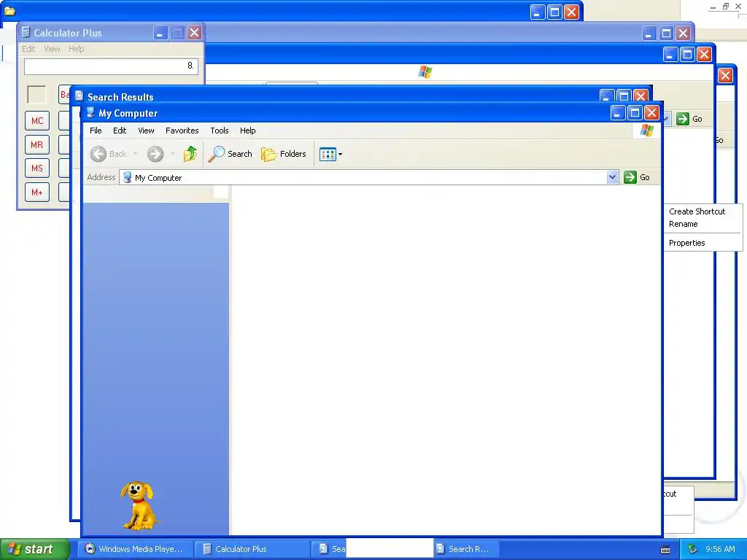
Task: Click the network tray icon by the clock
Action: (x=693, y=549)
